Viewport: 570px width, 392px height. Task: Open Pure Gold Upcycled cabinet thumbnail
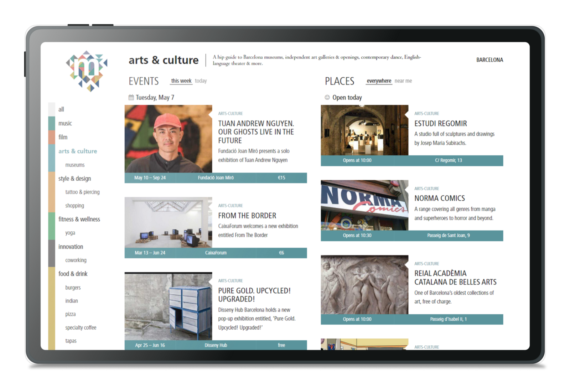tap(168, 306)
